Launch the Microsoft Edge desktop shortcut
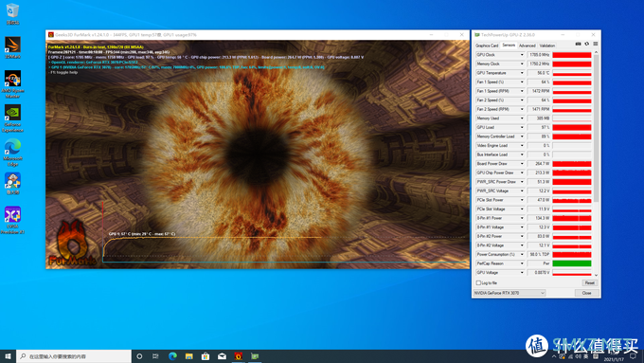This screenshot has width=644, height=363. [12, 152]
